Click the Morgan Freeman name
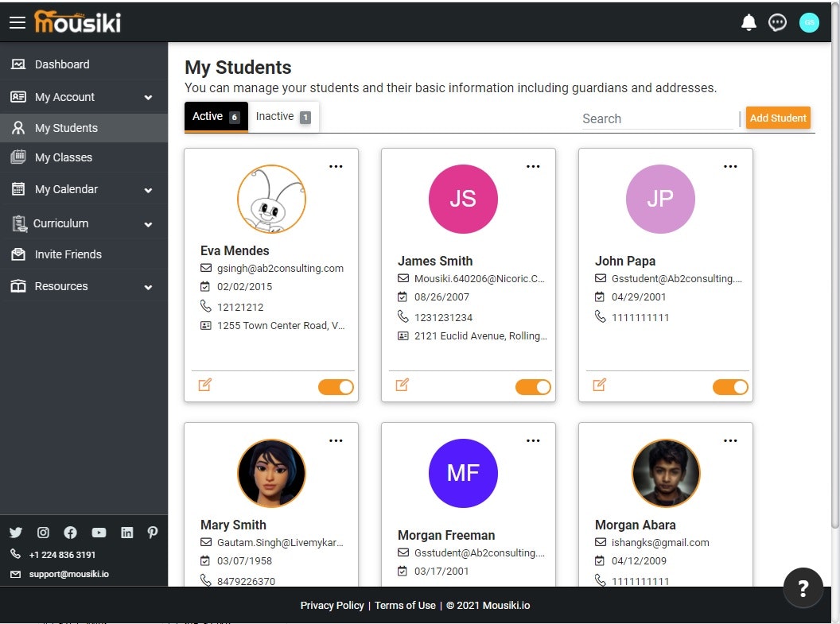 click(x=446, y=535)
